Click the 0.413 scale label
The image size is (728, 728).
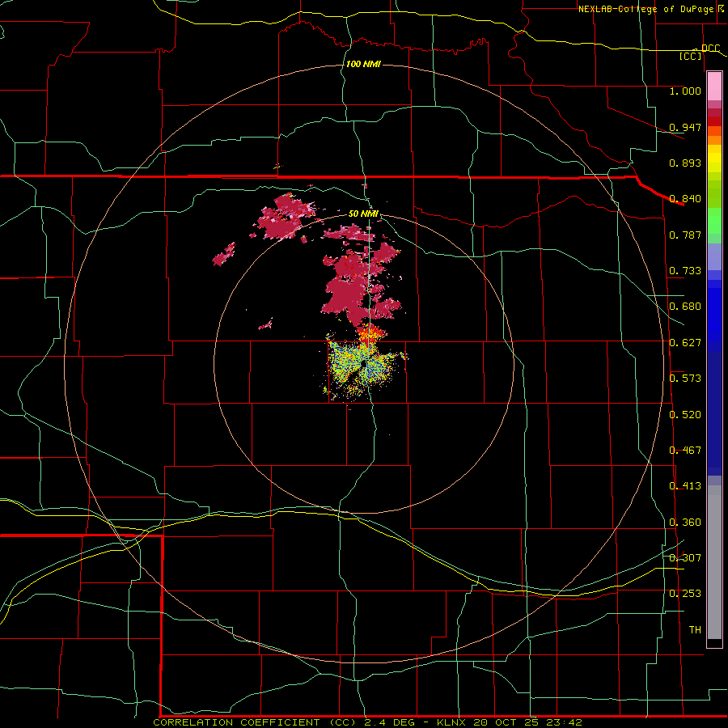[685, 486]
